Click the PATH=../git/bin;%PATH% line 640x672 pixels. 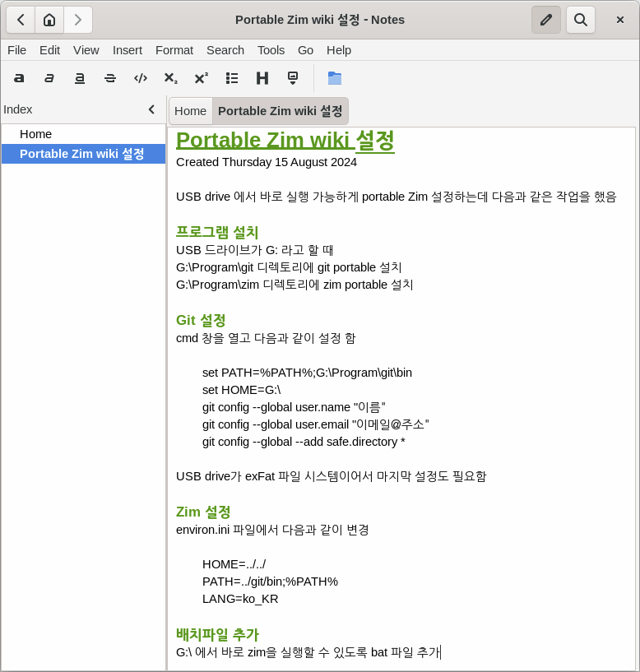pyautogui.click(x=270, y=582)
